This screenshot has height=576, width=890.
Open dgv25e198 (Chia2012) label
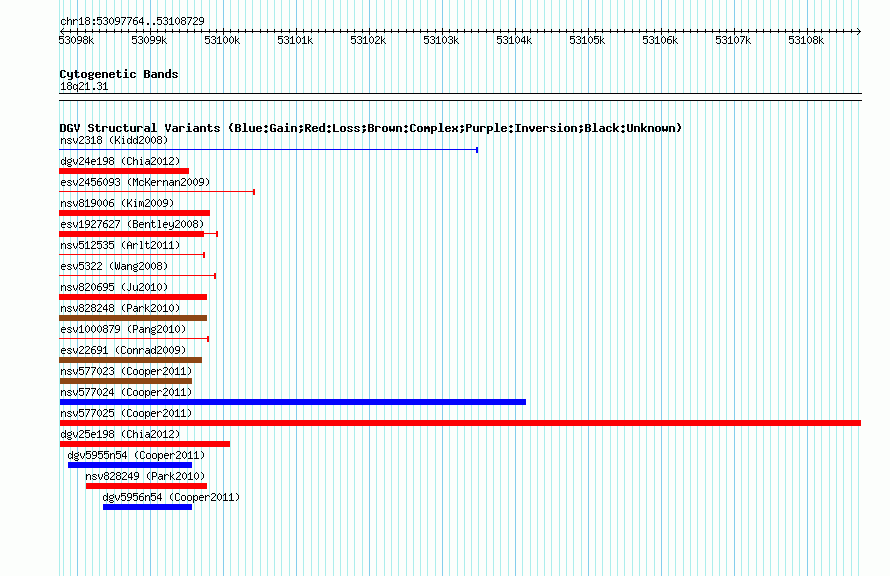tap(120, 434)
